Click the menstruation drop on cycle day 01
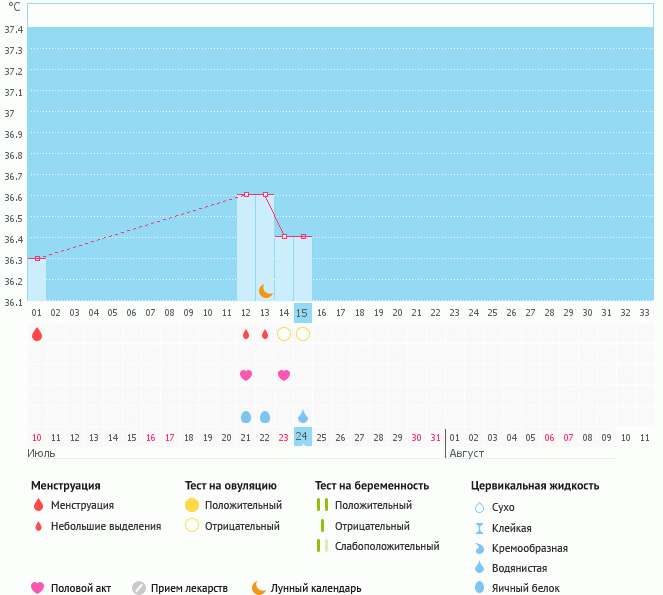The height and width of the screenshot is (595, 663). (x=37, y=334)
